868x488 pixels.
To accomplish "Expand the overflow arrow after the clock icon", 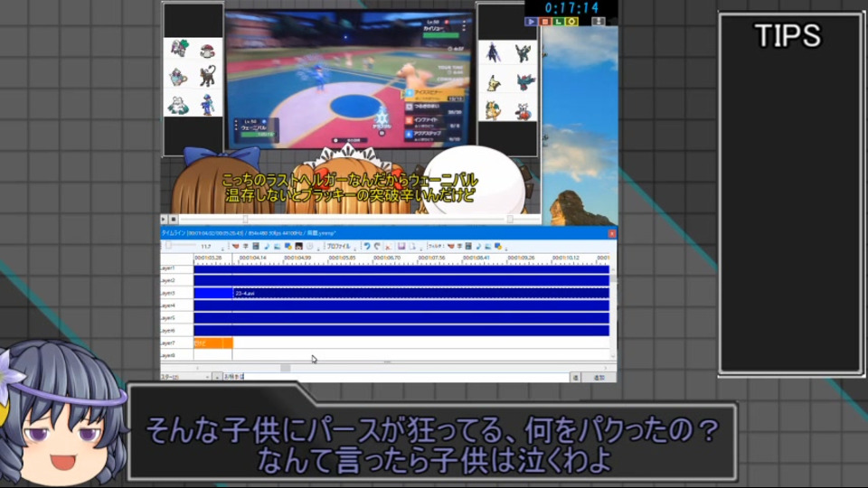I will [318, 248].
